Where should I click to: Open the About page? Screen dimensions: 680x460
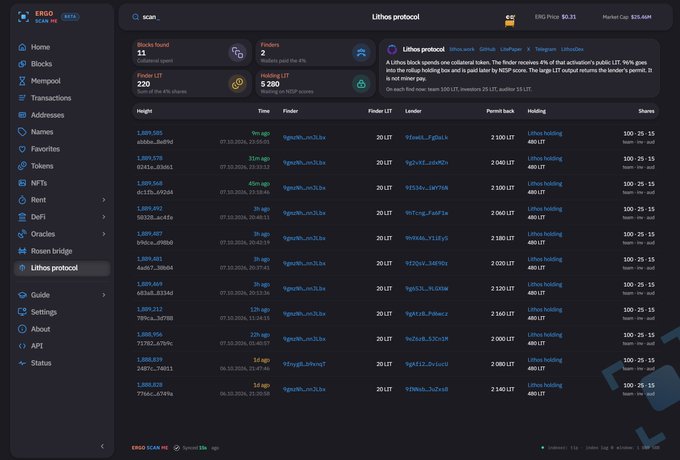point(40,329)
